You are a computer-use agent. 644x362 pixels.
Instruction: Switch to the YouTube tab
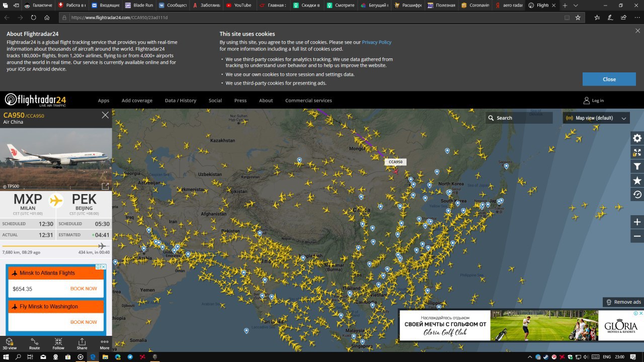point(239,5)
